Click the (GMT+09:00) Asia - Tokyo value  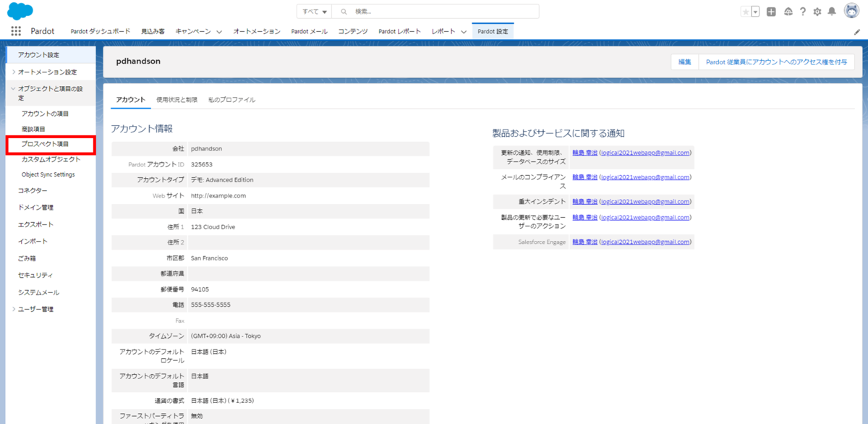[226, 336]
